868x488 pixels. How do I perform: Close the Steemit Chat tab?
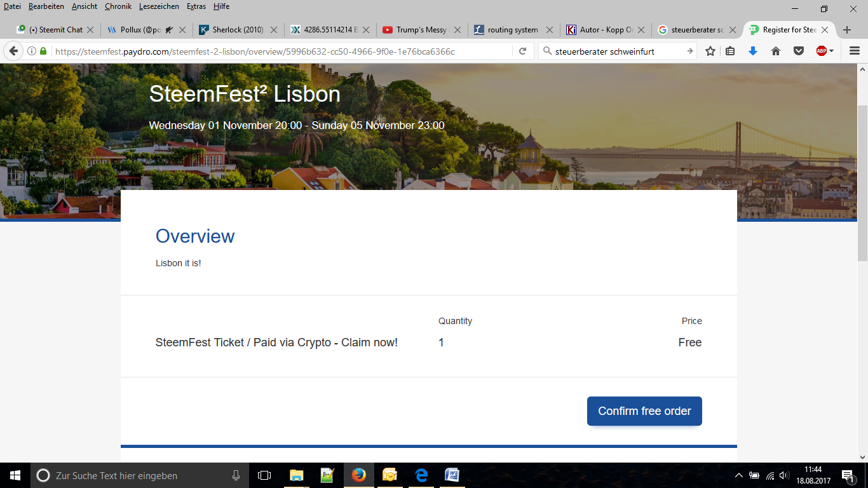click(90, 30)
